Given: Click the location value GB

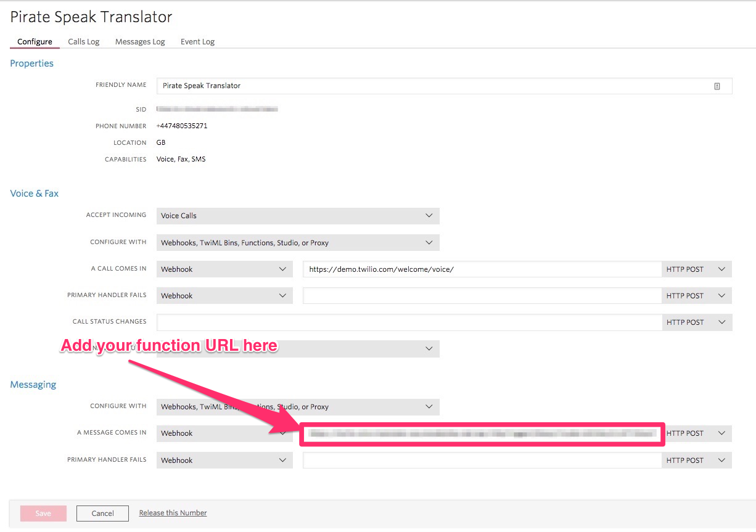Looking at the screenshot, I should coord(161,142).
